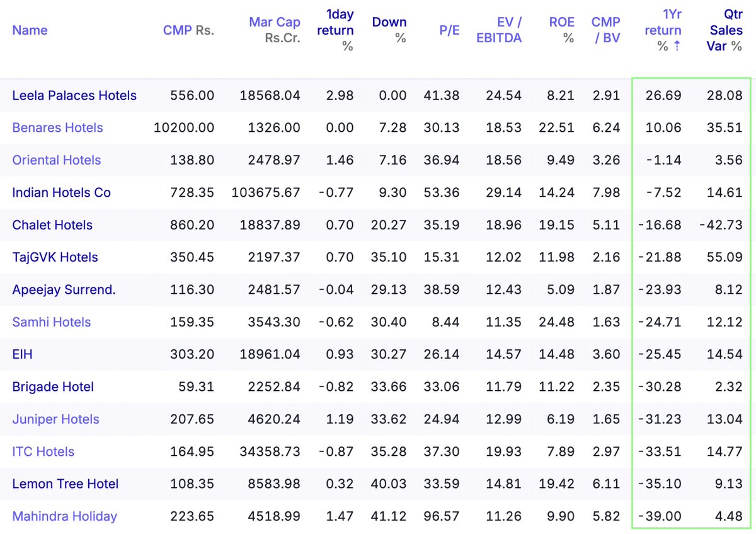Select 1Yr return value -24.71

[x=660, y=322]
